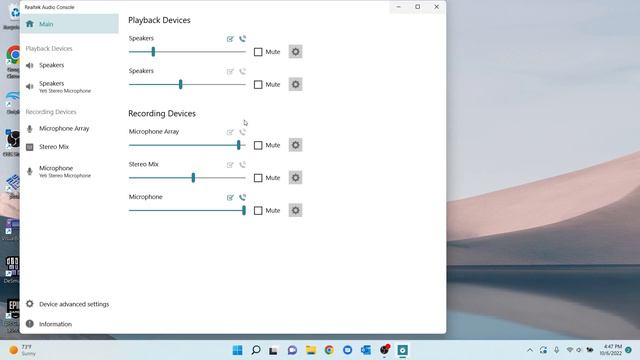640x360 pixels.
Task: Open Stereo Mix in the sidebar
Action: (x=69, y=147)
